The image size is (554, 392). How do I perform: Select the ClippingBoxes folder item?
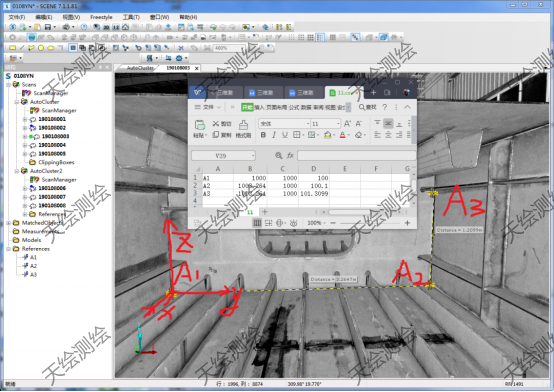[x=56, y=162]
